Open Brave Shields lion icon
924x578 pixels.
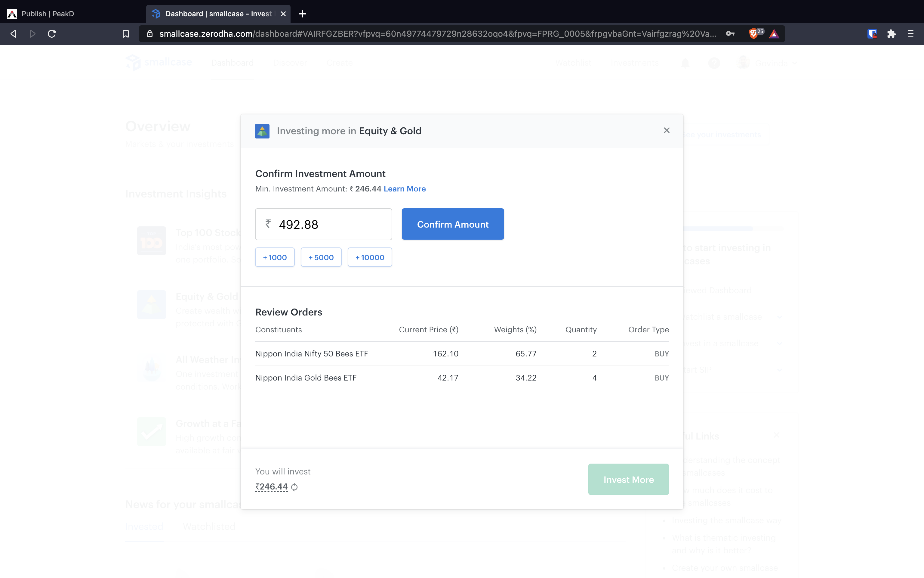tap(753, 34)
